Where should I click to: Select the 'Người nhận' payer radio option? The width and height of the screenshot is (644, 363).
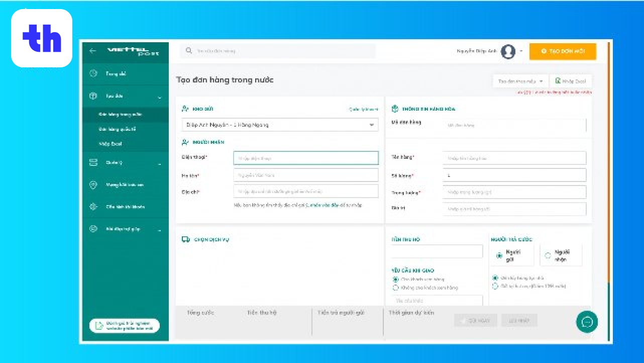point(548,255)
